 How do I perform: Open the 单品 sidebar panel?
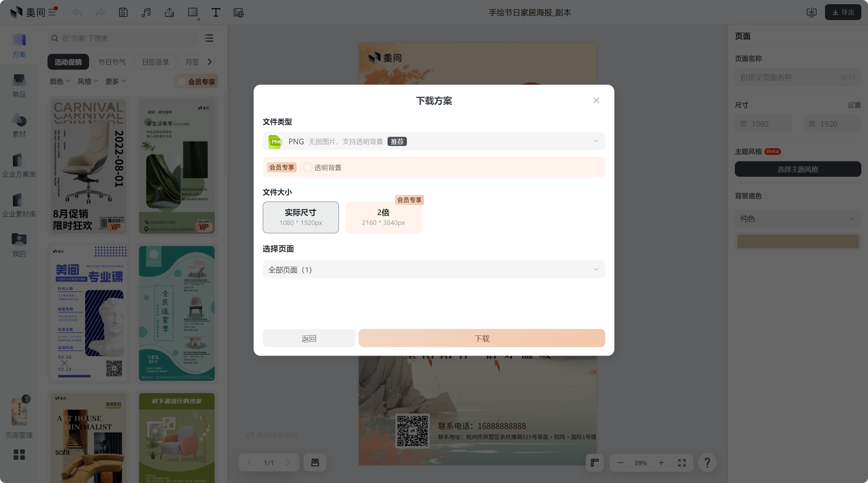pos(19,86)
